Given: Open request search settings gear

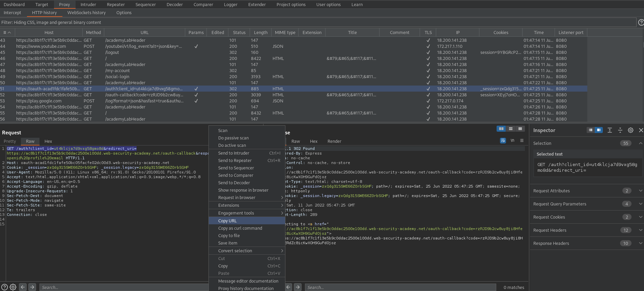Looking at the screenshot, I should coord(13,287).
